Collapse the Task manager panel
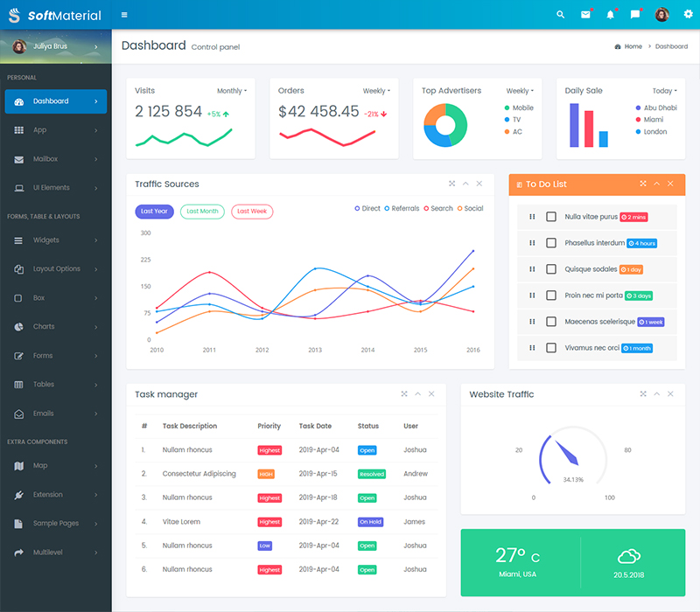This screenshot has height=612, width=700. point(417,394)
